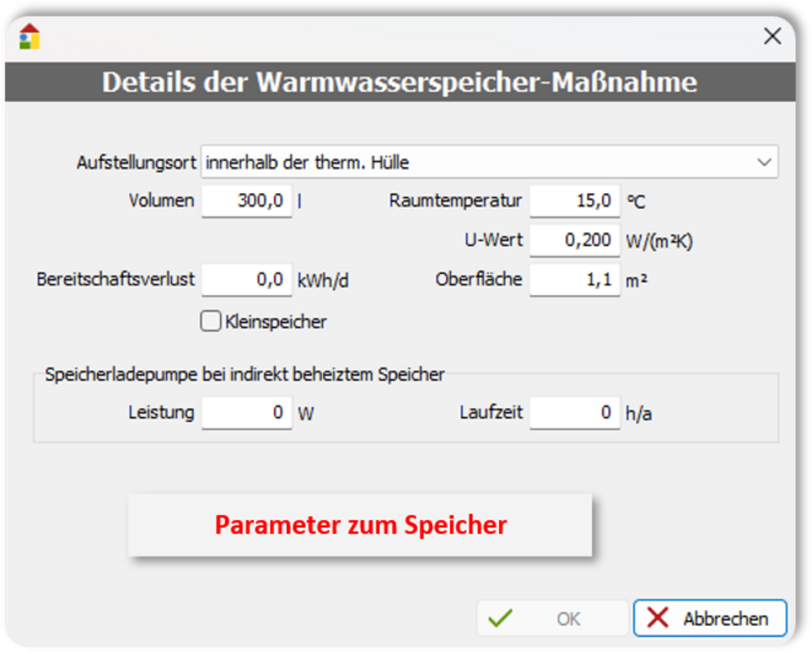The height and width of the screenshot is (652, 812).
Task: Cancel with the Abbrechen button
Action: (x=709, y=619)
